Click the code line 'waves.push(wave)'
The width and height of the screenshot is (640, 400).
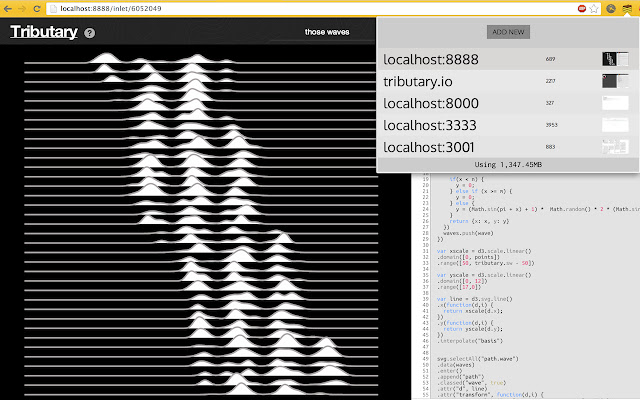(468, 233)
